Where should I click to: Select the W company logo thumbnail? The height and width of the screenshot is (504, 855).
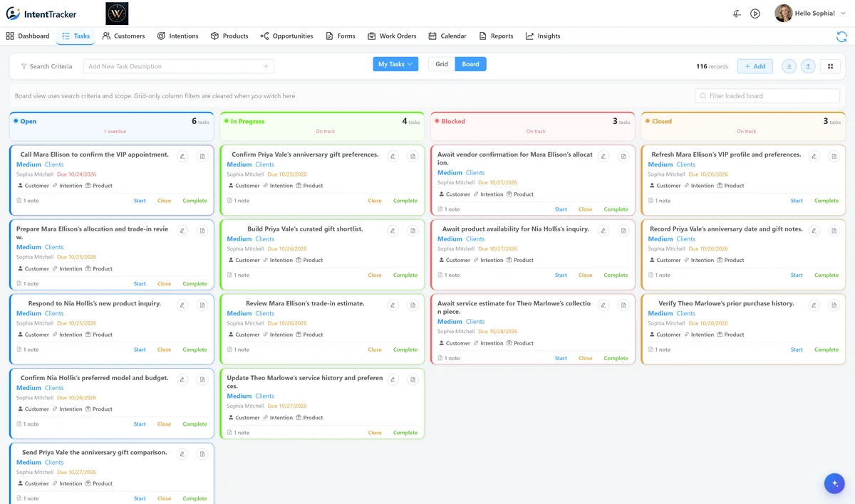pos(117,14)
